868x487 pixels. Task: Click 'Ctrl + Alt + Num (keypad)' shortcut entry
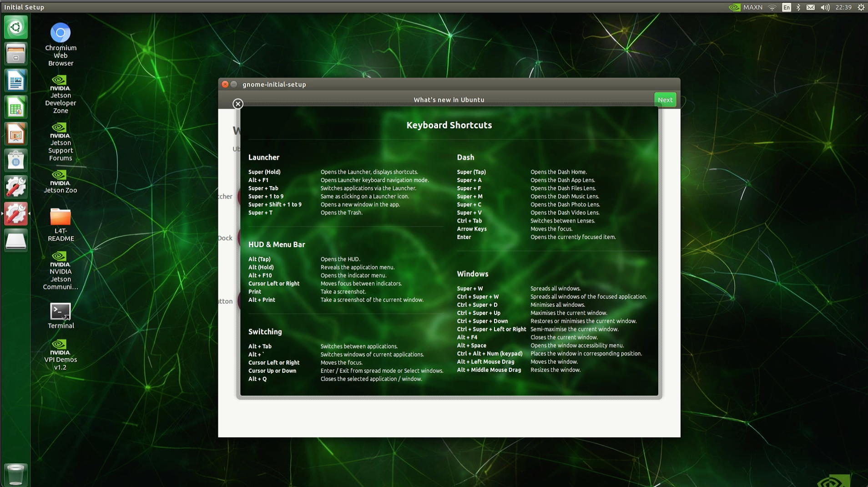click(490, 354)
